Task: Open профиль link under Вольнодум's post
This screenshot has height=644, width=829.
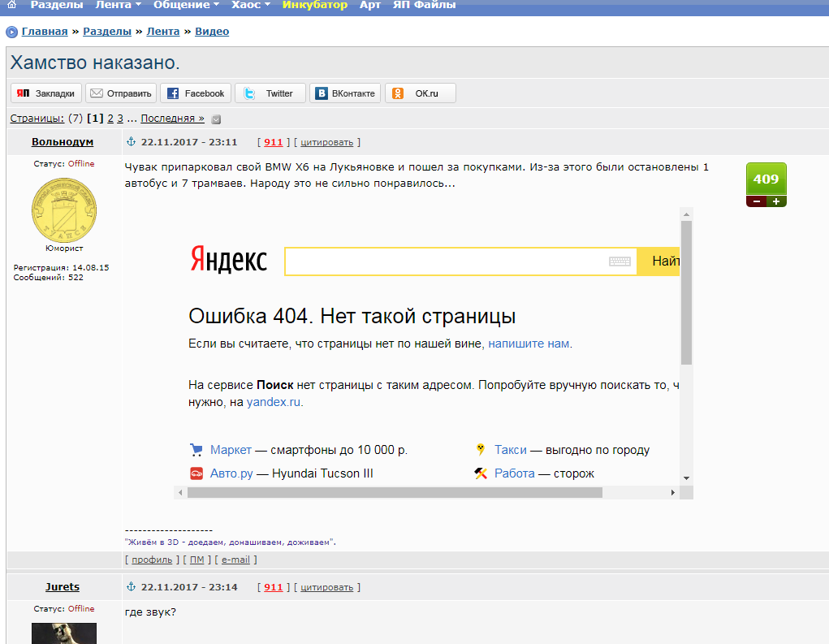Action: tap(152, 560)
